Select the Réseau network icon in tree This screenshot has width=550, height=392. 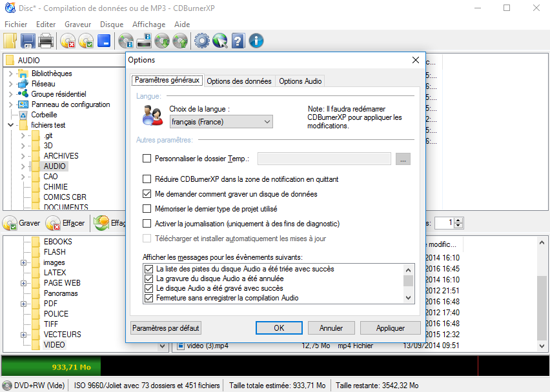(23, 84)
